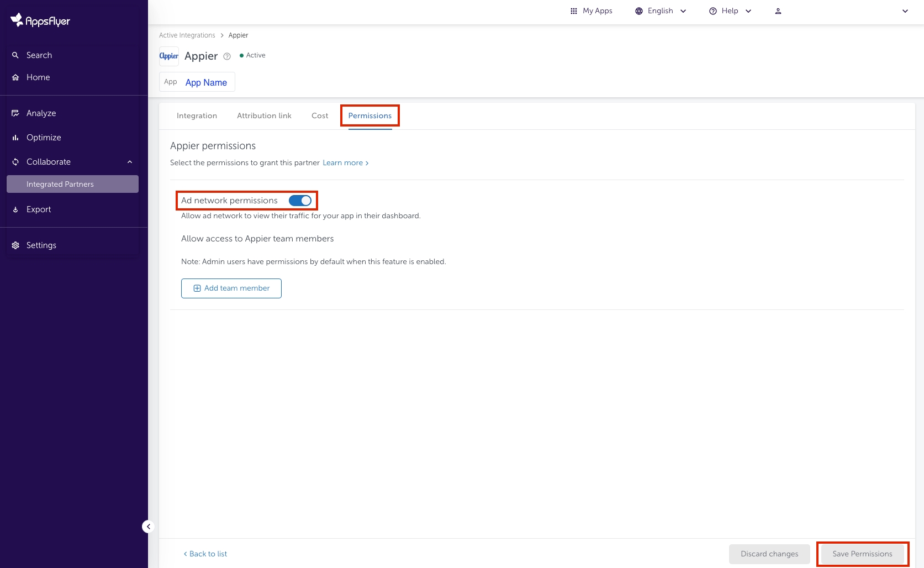
Task: Open the account chevron at top right
Action: click(905, 11)
